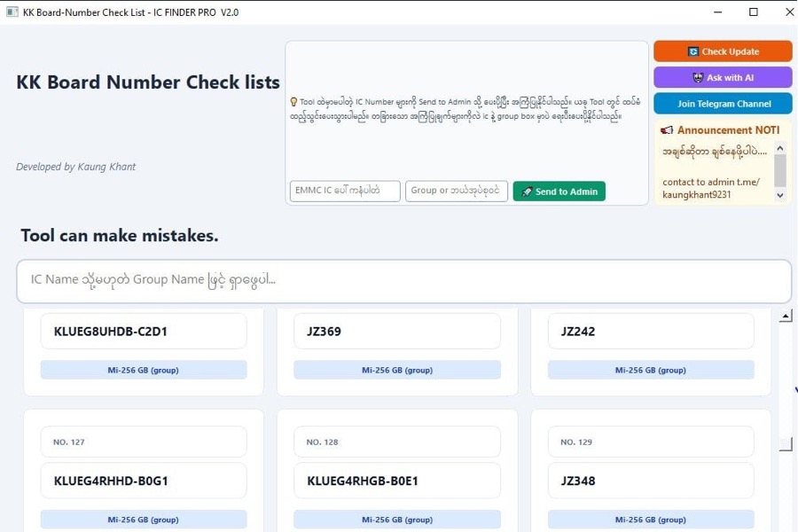Click the announcement scroll up arrow
This screenshot has width=798, height=532.
coord(779,148)
